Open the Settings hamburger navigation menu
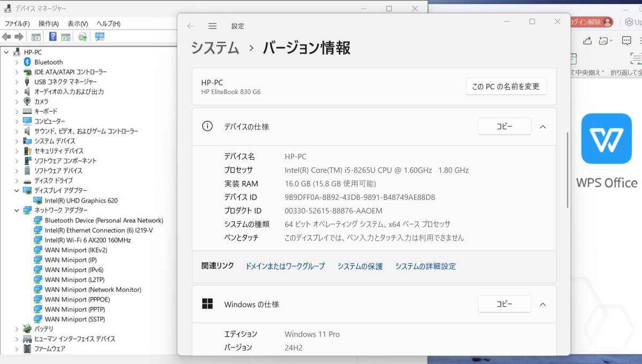The width and height of the screenshot is (642, 364). pos(212,26)
